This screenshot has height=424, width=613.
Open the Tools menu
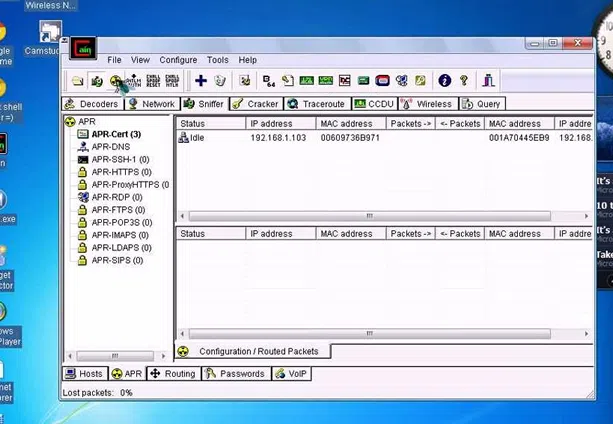[x=217, y=60]
